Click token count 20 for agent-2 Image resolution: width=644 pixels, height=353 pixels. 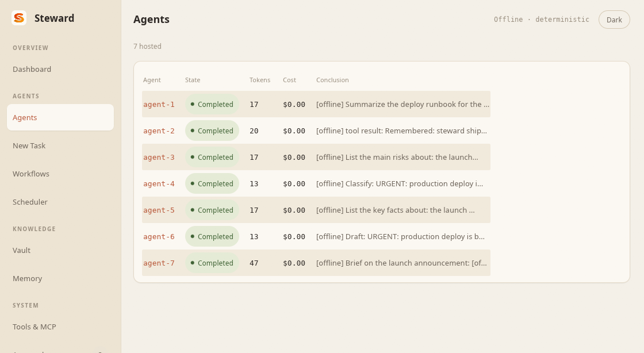point(254,131)
